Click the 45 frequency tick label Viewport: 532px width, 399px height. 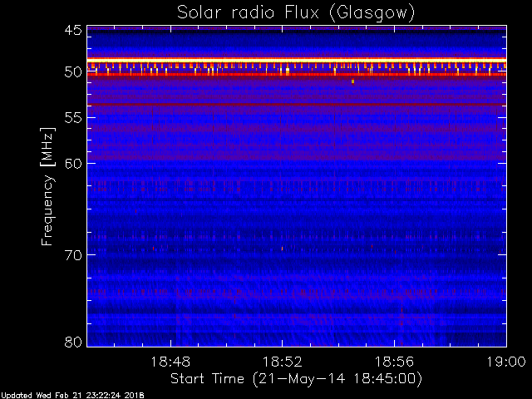coord(73,30)
